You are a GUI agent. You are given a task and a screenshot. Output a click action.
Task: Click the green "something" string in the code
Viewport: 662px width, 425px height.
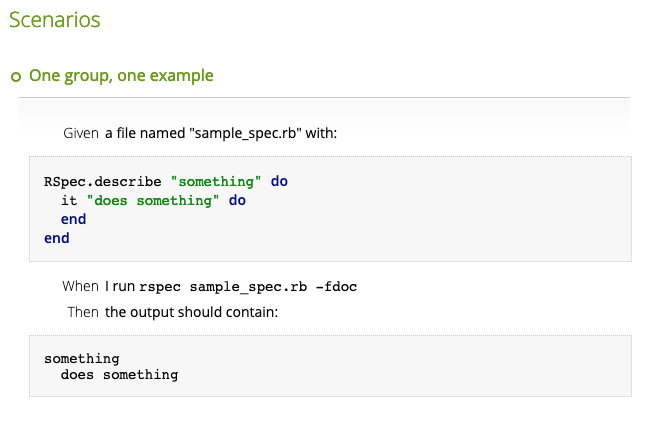(216, 182)
